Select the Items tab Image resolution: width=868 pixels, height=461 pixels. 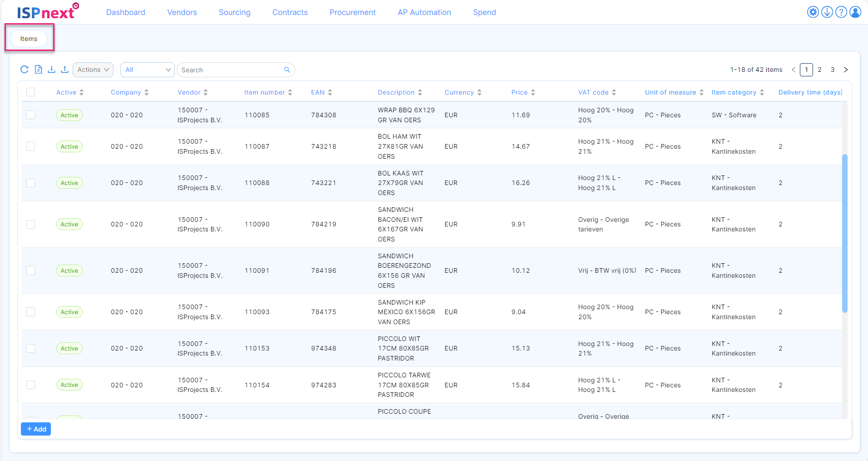29,39
